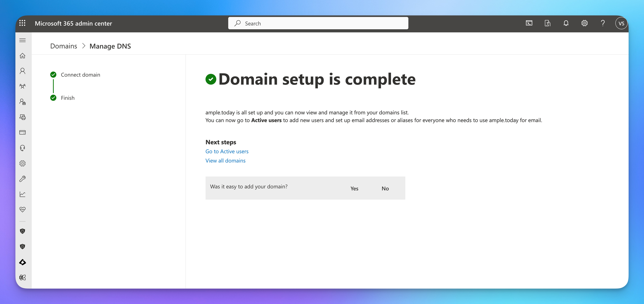Open help question mark icon
This screenshot has width=644, height=304.
603,23
